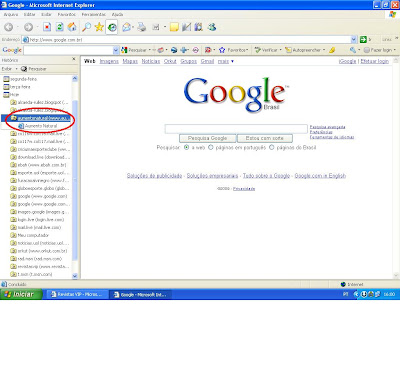Select 'páginas em português' radio button
The image size is (400, 374).
click(x=211, y=147)
